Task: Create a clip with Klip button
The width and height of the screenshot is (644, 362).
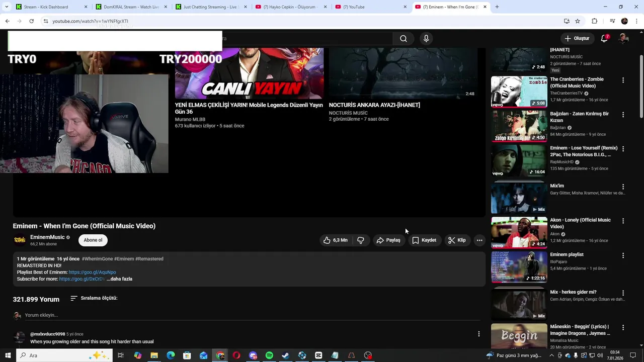Action: (x=457, y=240)
